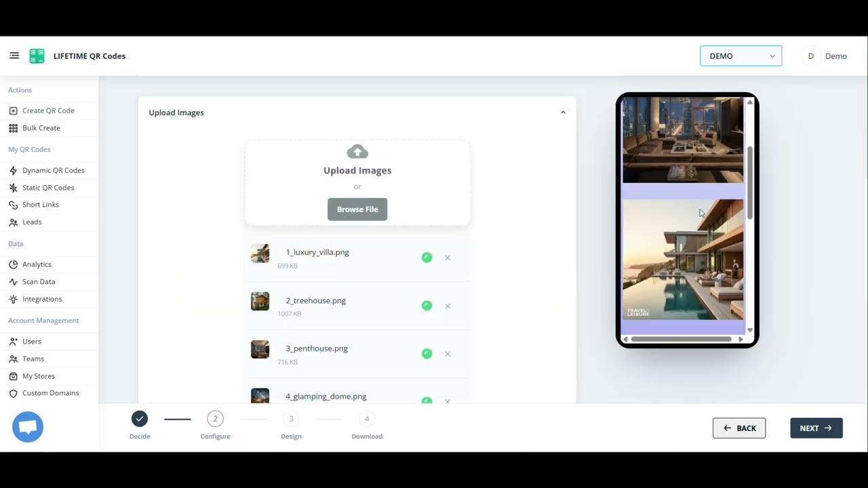Remove 1_luxury_villa.png with its X

pyautogui.click(x=448, y=258)
